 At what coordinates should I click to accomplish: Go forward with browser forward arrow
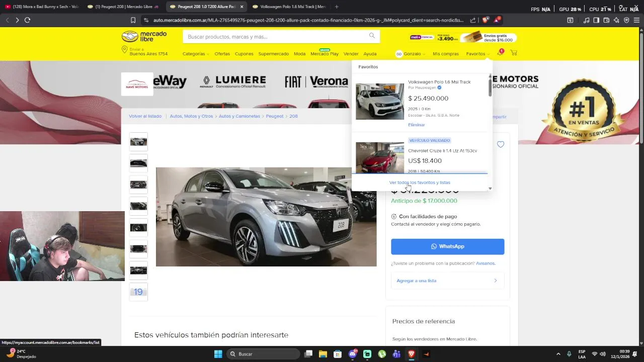click(x=17, y=20)
